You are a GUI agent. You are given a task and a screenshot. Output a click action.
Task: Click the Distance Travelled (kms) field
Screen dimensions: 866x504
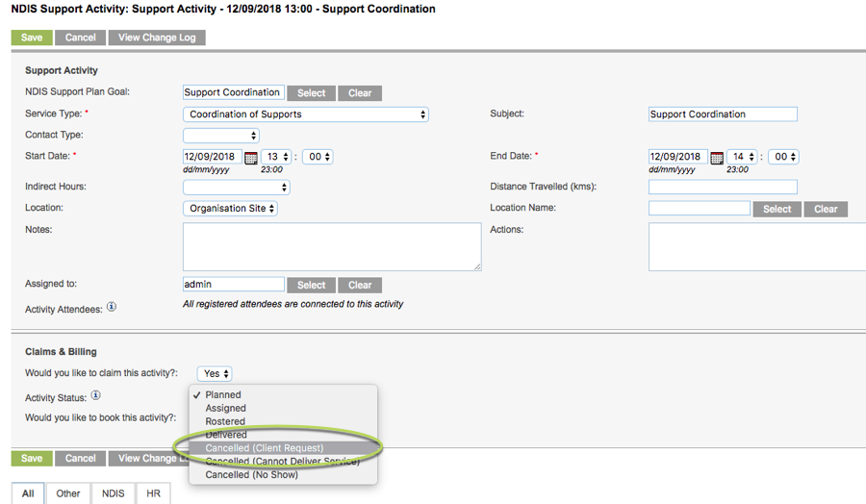click(x=723, y=188)
